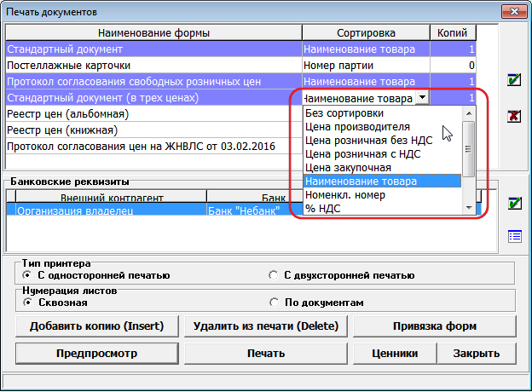Choose Сквозная page numbering option
Viewport: 532px width, 392px height.
28,303
